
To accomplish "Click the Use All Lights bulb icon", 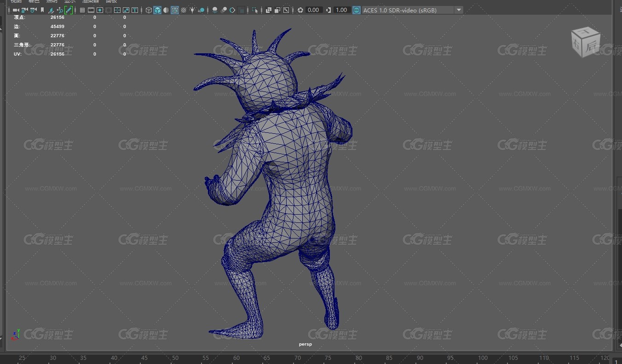I will (192, 10).
